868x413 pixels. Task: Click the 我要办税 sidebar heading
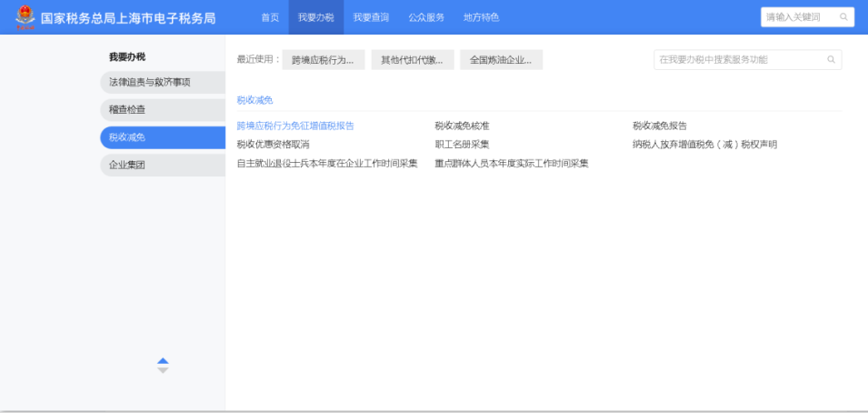click(127, 56)
